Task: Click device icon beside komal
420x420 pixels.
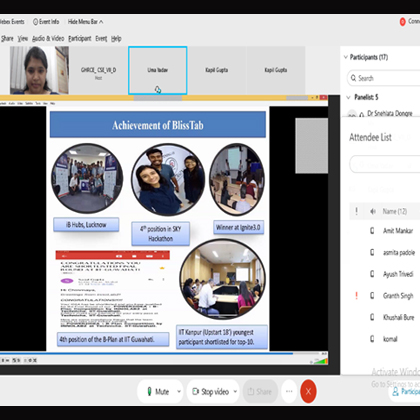Action: point(372,339)
